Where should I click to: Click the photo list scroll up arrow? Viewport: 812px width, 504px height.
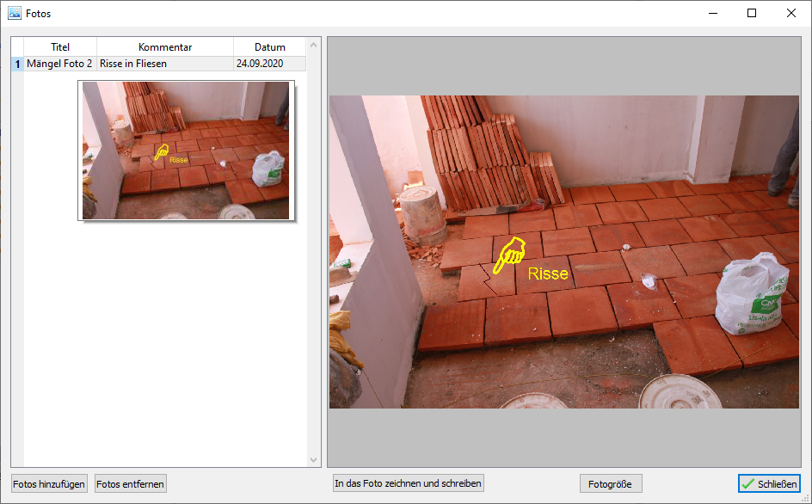pyautogui.click(x=313, y=45)
